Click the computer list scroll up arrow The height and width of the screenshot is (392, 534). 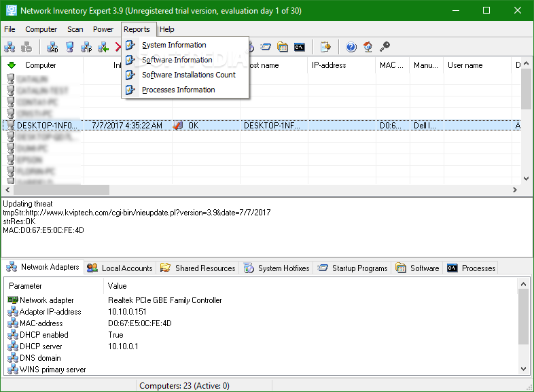(526, 64)
